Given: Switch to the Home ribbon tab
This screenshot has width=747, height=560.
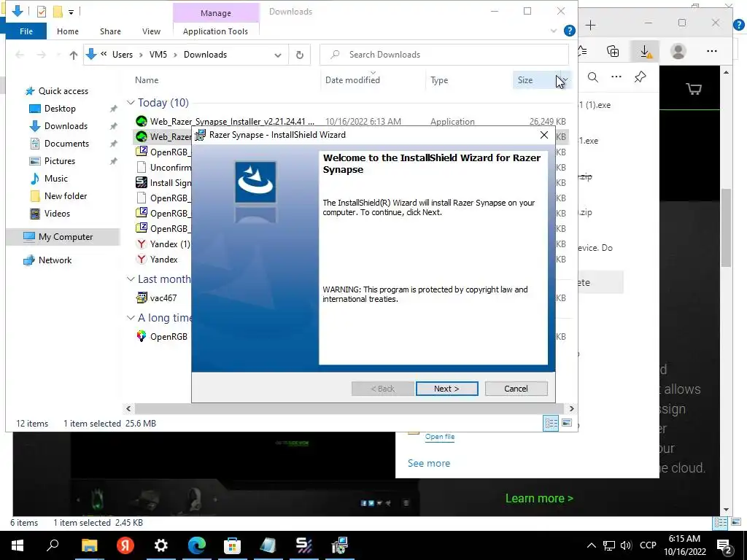Looking at the screenshot, I should click(68, 31).
